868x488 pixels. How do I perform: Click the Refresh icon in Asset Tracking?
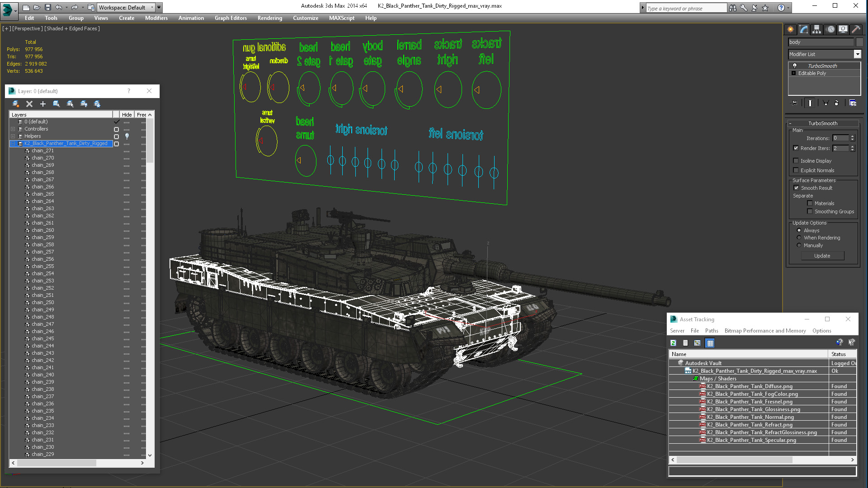point(673,343)
